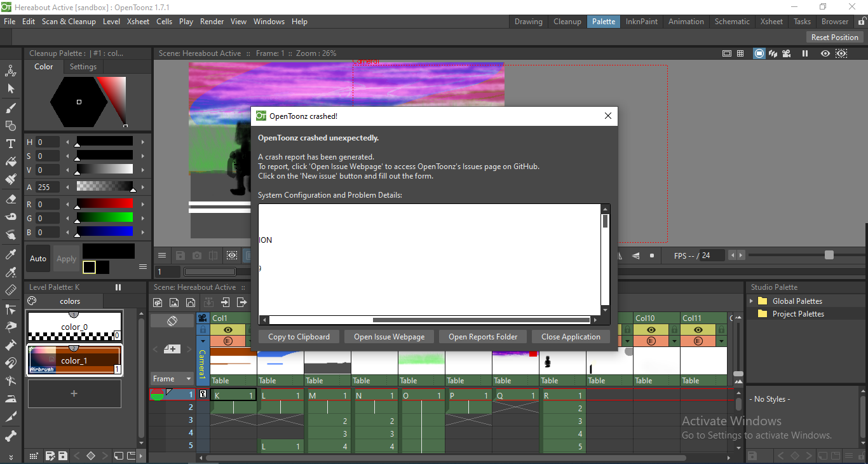Switch to the InknPaint room tab
The image size is (868, 464).
(x=642, y=21)
